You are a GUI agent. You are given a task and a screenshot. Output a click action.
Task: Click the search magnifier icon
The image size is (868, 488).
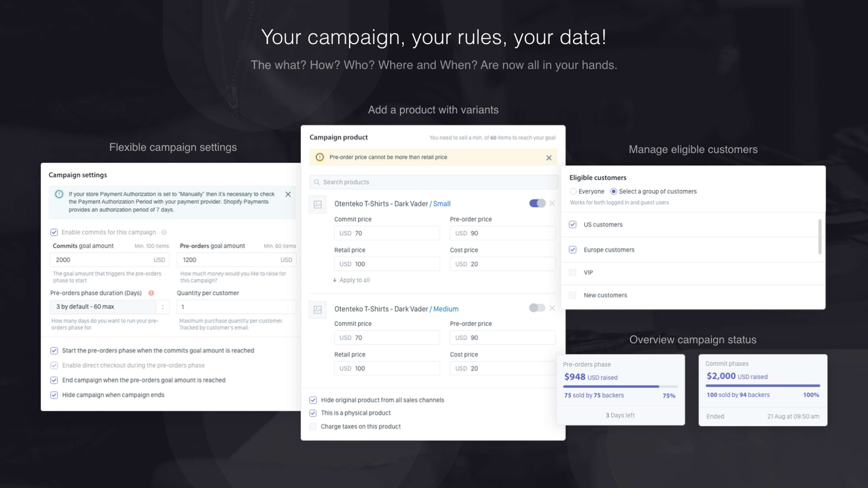coord(317,182)
